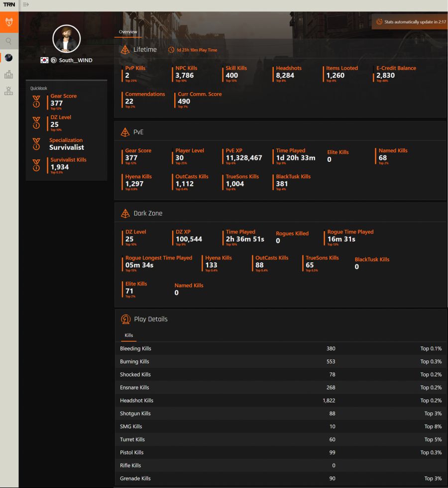Click the play time clock icon
This screenshot has width=448, height=488.
(171, 50)
